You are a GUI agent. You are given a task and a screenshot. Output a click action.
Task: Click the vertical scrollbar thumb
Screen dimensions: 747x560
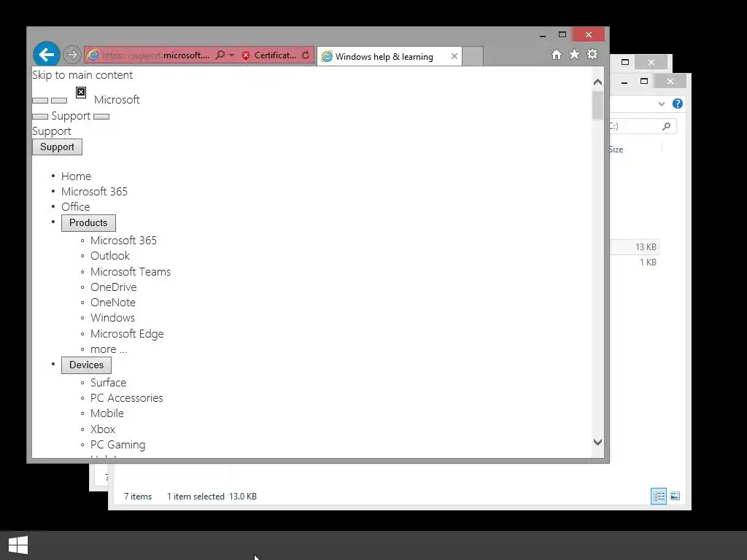[x=598, y=105]
